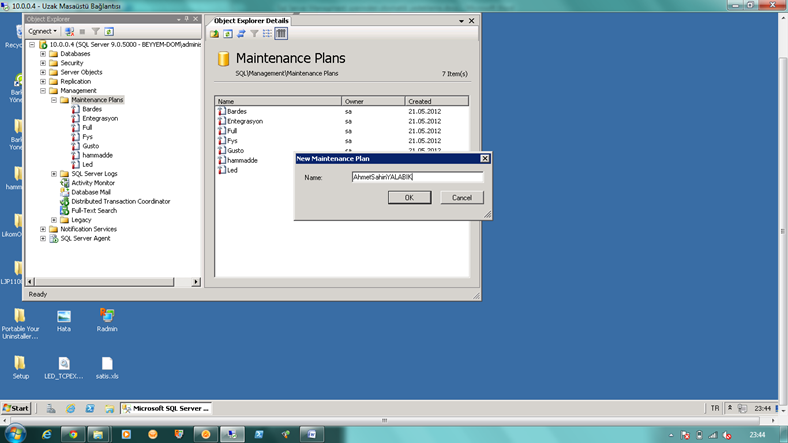Open the Radmin desktop shortcut
Image resolution: width=788 pixels, height=443 pixels.
click(107, 320)
